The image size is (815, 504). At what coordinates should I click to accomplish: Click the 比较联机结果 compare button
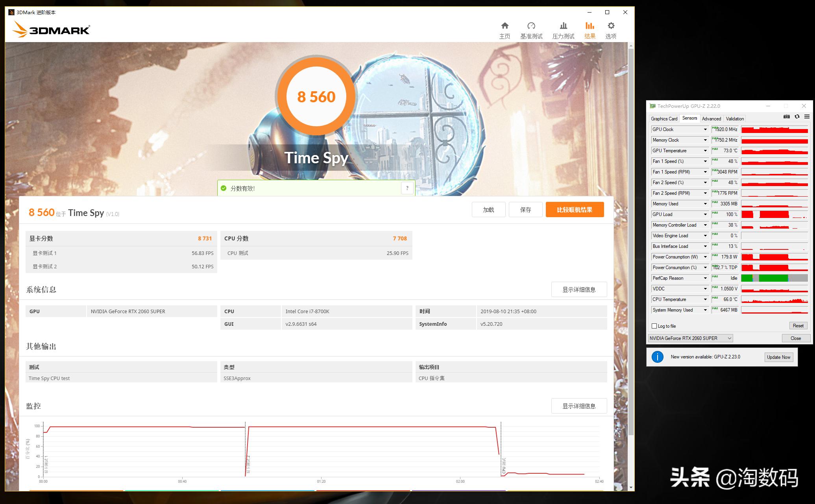(x=574, y=209)
